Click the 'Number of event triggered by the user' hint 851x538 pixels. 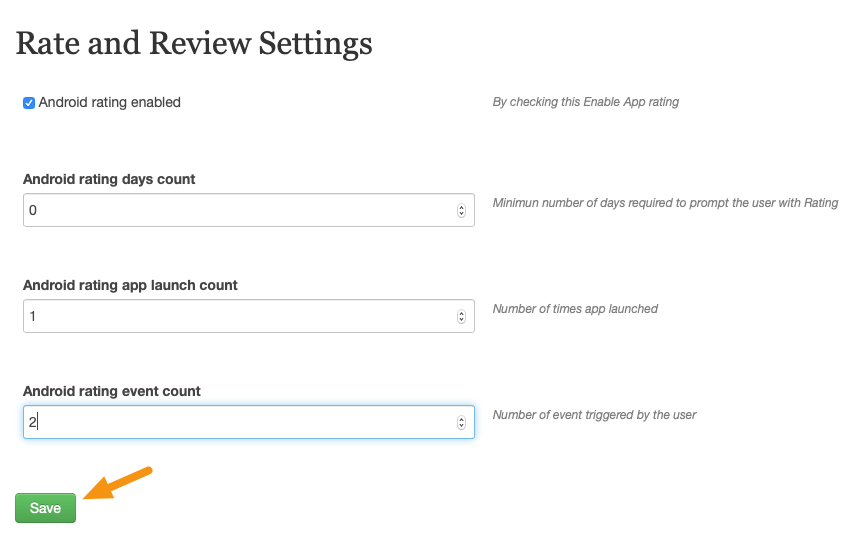594,415
